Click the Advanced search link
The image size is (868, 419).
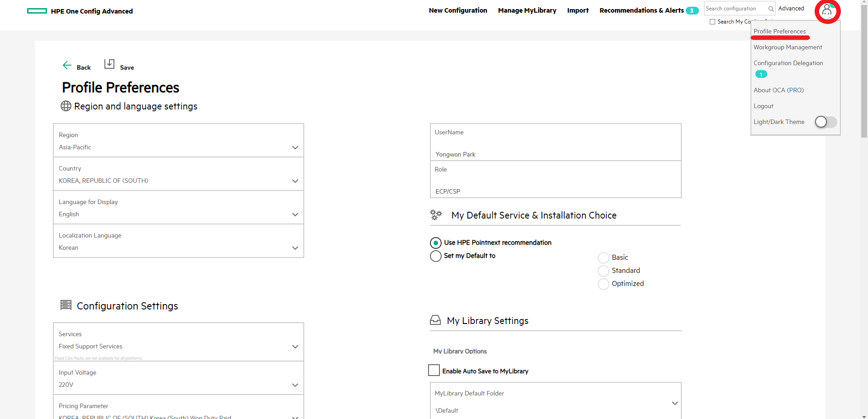pos(791,9)
